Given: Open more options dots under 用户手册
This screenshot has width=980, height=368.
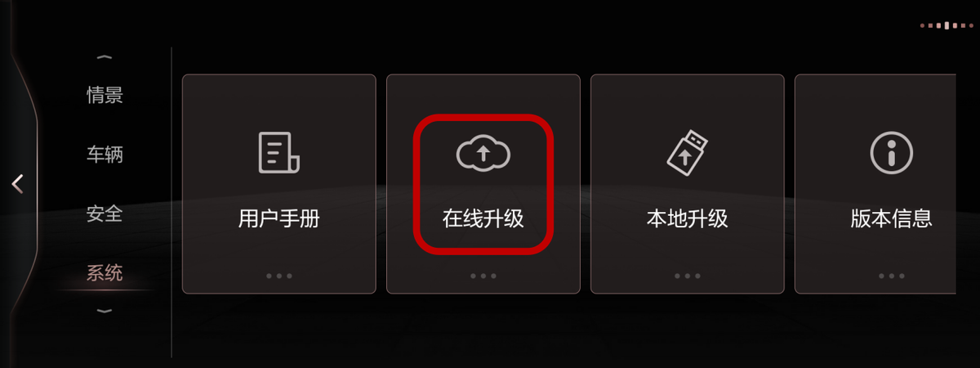Looking at the screenshot, I should click(x=278, y=276).
